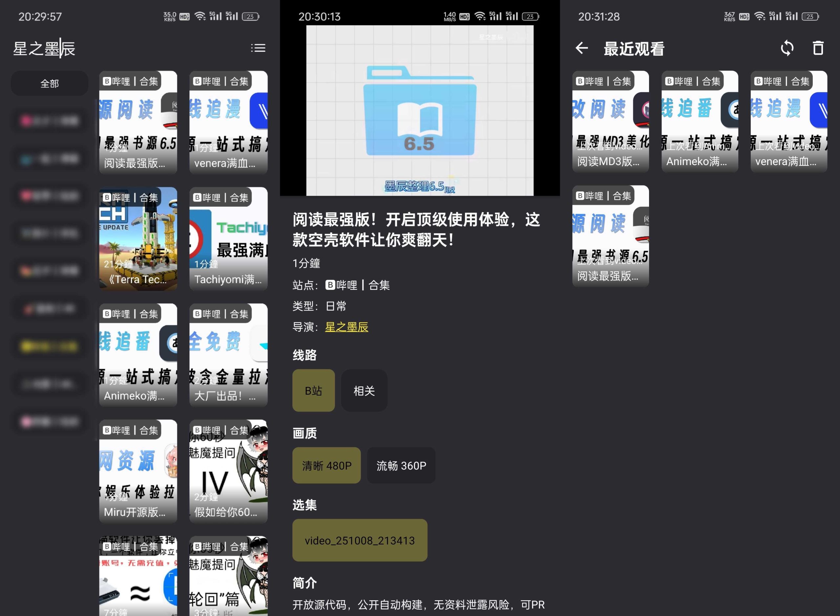Open the venera满血 video thumbnail
Image resolution: width=840 pixels, height=616 pixels.
[228, 123]
